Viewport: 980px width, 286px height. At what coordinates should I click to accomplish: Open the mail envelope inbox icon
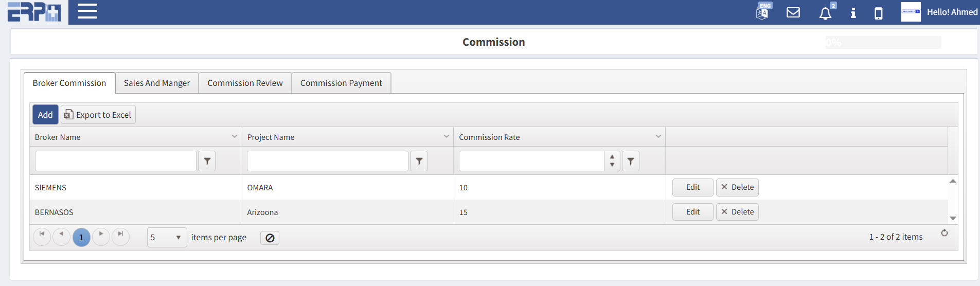(x=793, y=12)
